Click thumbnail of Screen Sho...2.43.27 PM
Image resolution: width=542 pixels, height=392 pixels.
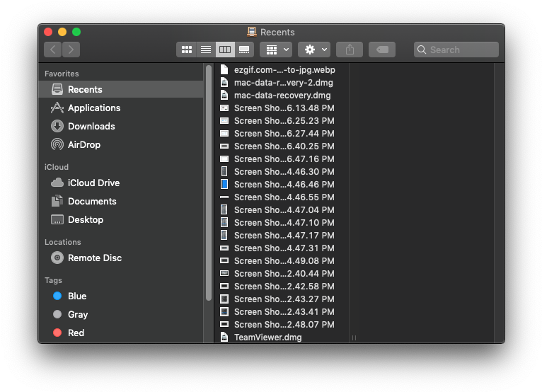click(x=224, y=299)
